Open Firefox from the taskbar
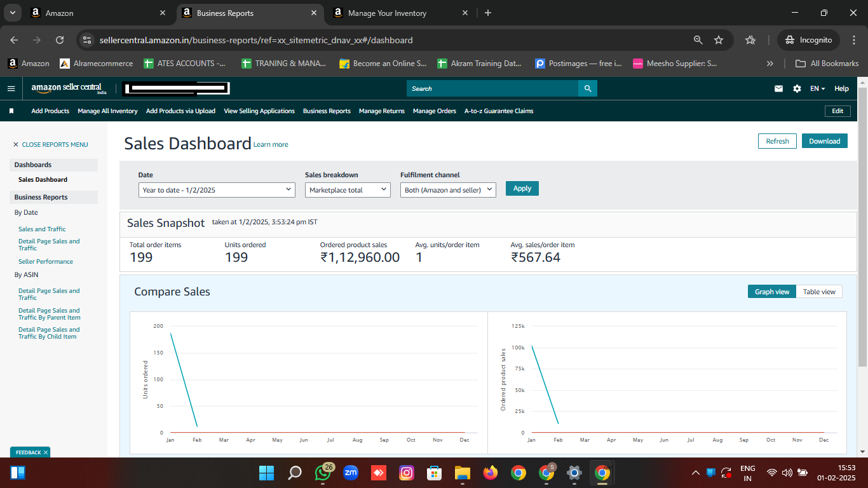The image size is (868, 488). point(490,473)
